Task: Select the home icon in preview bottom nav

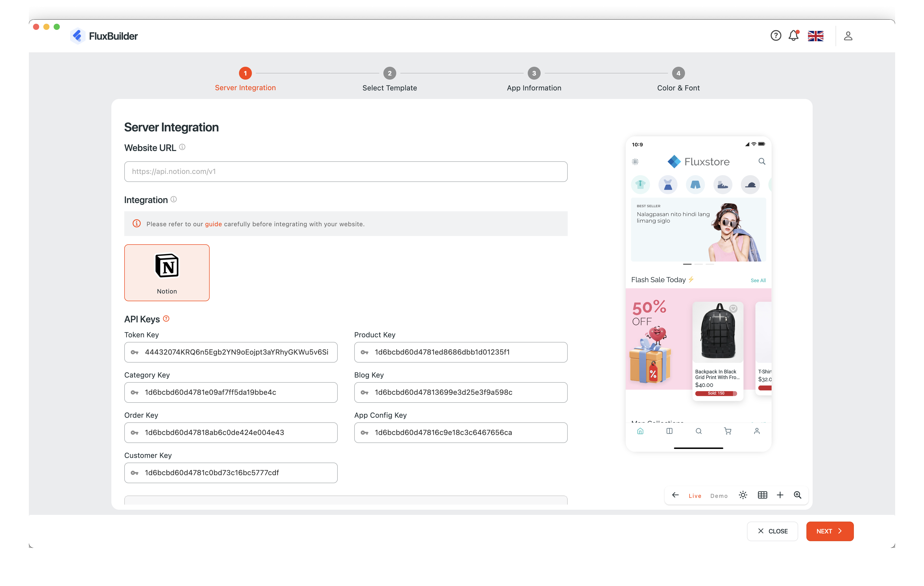Action: pos(640,431)
